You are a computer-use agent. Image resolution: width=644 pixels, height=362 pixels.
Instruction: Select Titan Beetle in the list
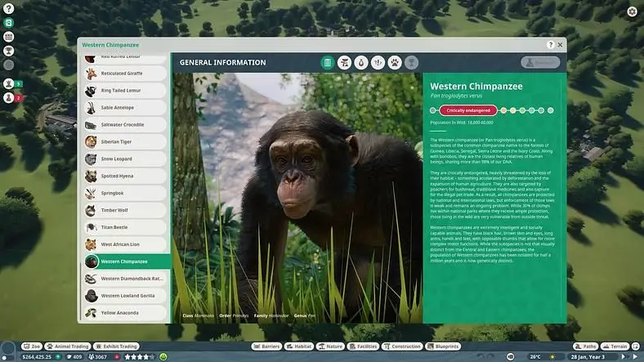[x=125, y=227]
